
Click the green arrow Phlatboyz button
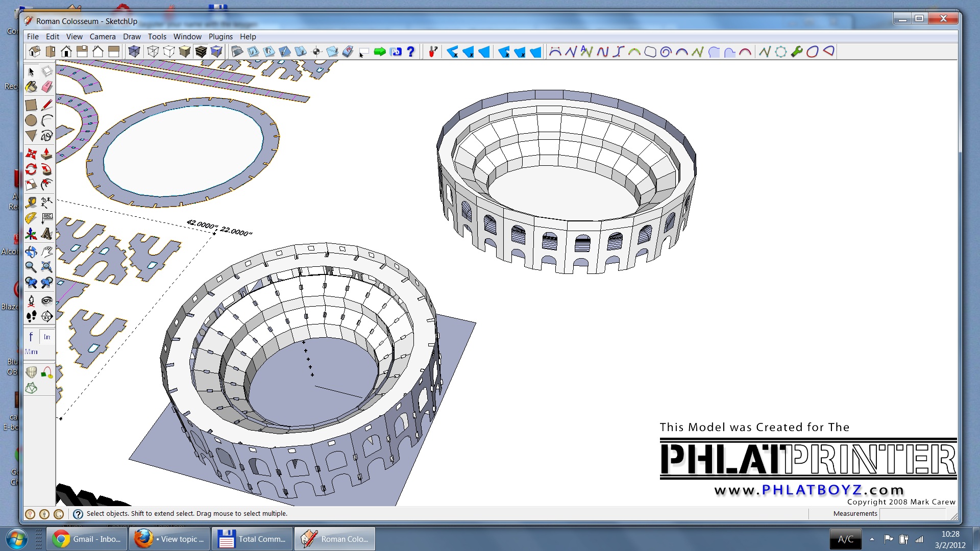click(380, 52)
